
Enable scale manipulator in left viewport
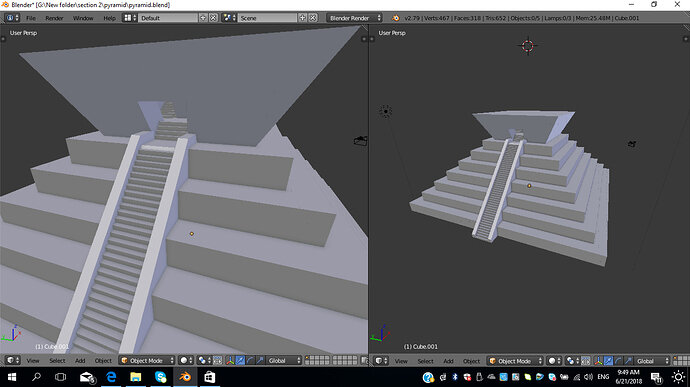(x=261, y=361)
